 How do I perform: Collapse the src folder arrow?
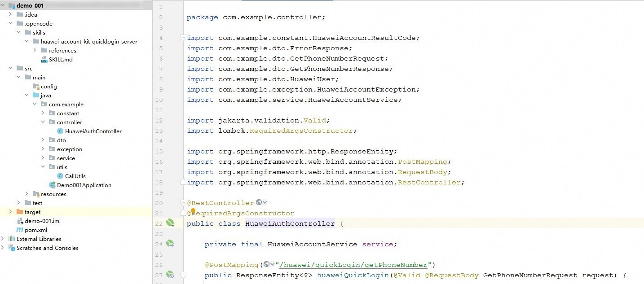11,68
